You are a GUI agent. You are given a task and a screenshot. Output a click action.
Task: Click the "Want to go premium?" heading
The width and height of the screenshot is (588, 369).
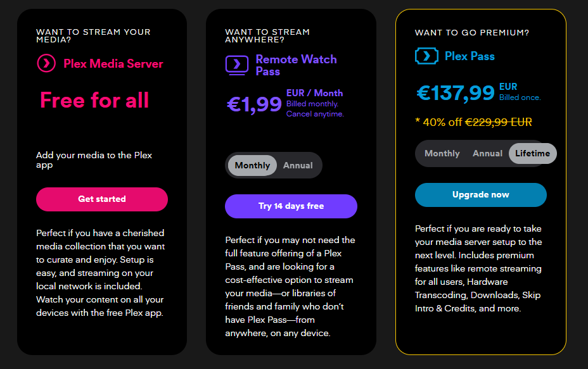click(x=472, y=32)
